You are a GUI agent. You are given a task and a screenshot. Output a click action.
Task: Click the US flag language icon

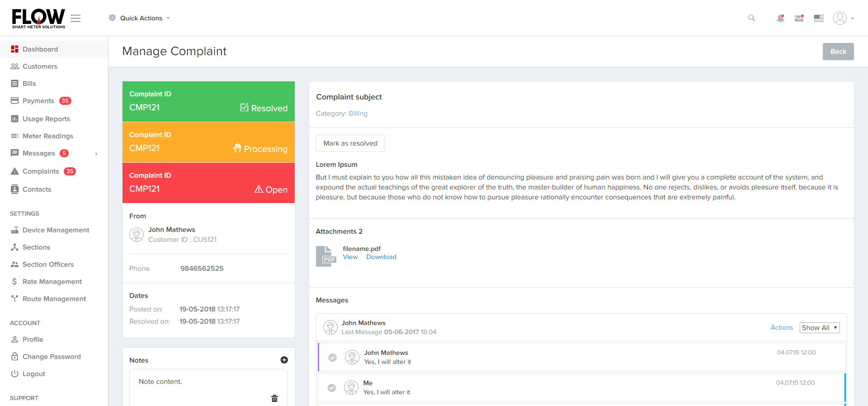coord(819,19)
